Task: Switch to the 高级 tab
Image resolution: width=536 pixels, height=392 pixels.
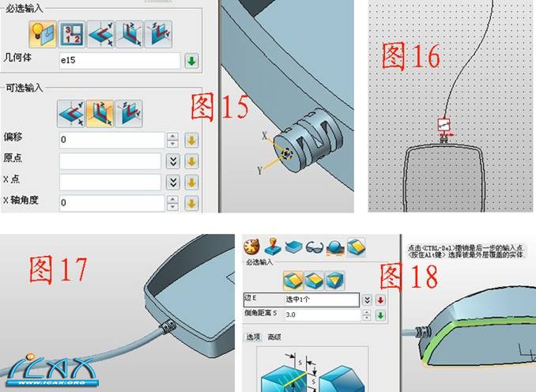Action: tap(274, 337)
